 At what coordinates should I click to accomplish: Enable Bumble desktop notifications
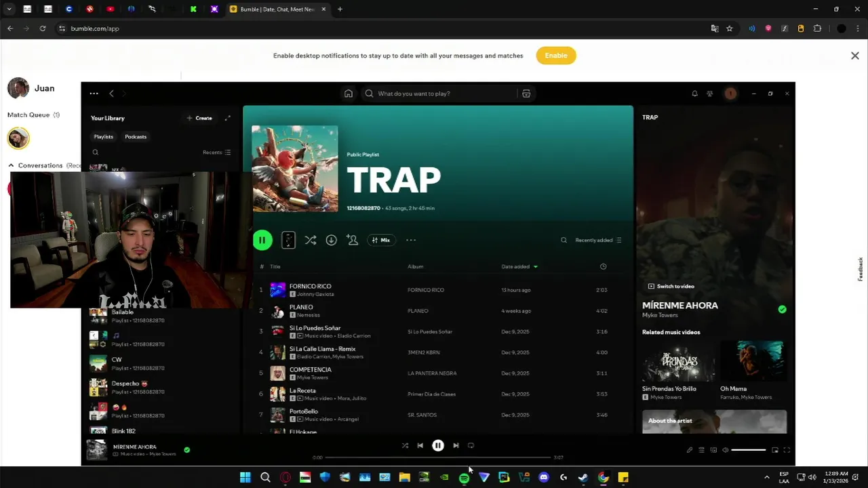(556, 56)
